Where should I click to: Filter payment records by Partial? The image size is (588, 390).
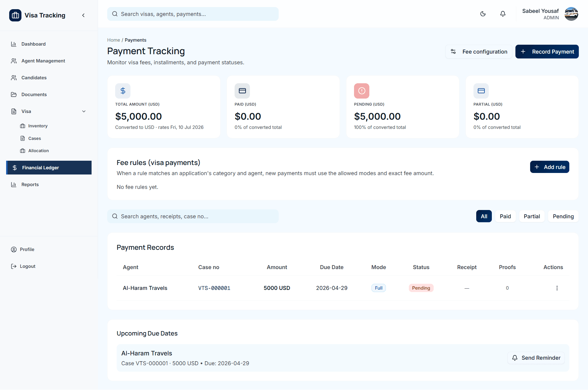point(532,216)
